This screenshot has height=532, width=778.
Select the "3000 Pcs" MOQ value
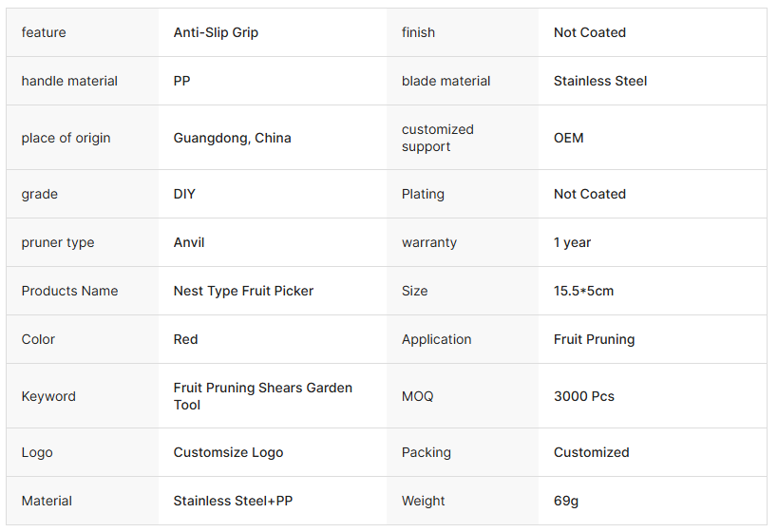point(583,396)
